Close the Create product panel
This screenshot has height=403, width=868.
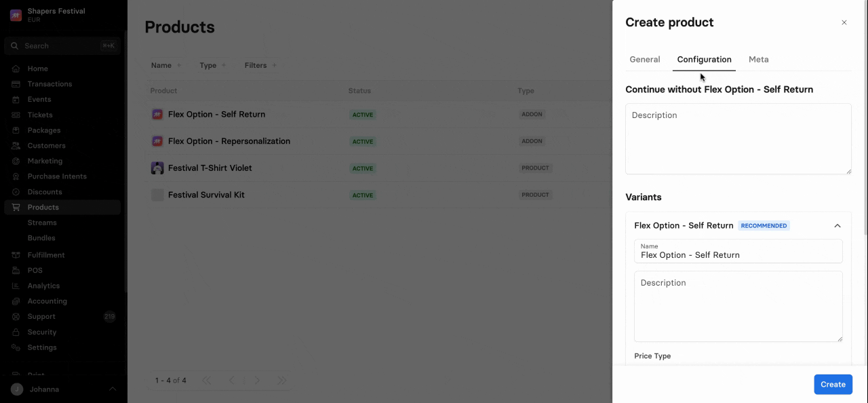[844, 22]
